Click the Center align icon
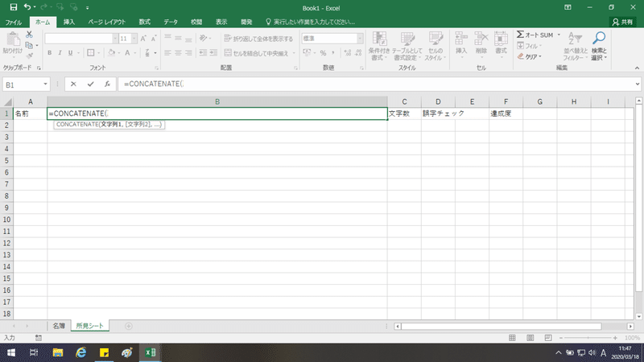Viewport: 644px width, 362px height. 178,52
